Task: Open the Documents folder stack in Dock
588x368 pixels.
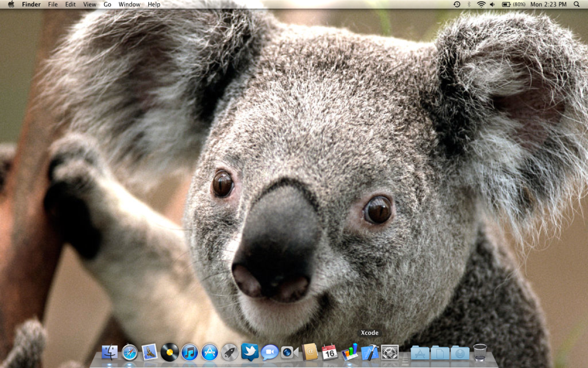Action: tap(440, 352)
